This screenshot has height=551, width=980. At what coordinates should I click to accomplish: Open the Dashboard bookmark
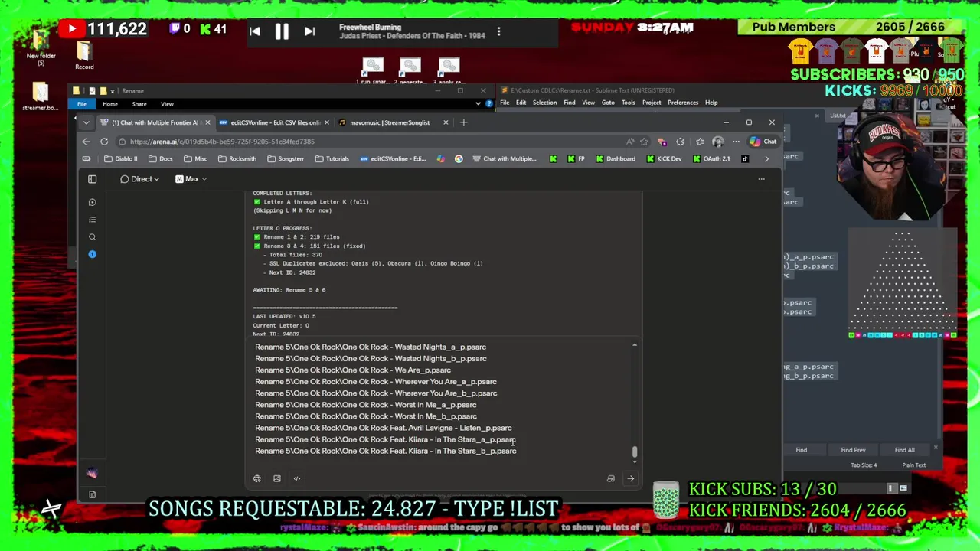pyautogui.click(x=615, y=159)
